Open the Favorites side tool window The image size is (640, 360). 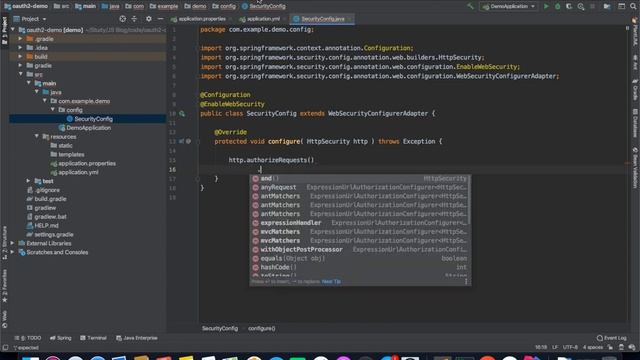[x=4, y=287]
